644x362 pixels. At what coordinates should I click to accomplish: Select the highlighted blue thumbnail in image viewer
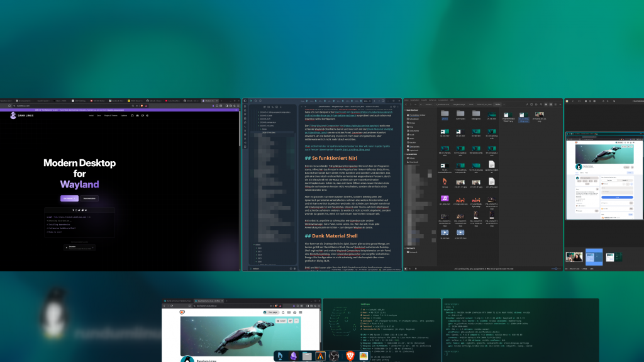[x=594, y=257]
